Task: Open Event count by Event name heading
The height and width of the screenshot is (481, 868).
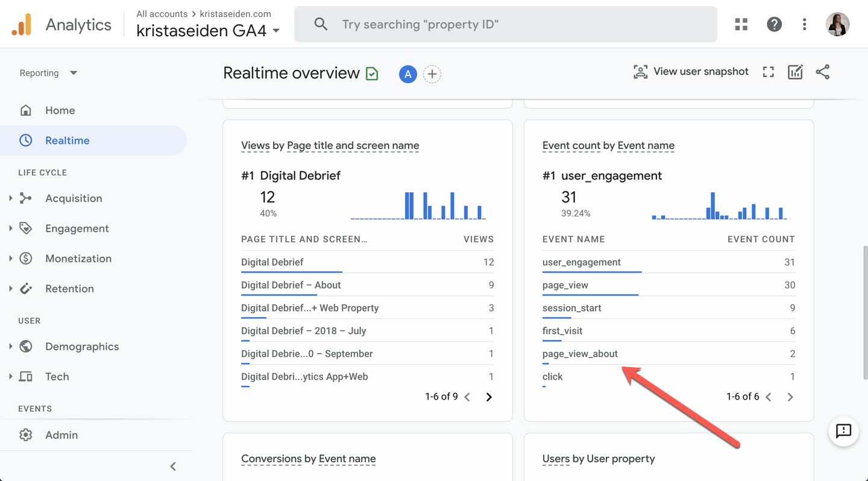Action: coord(608,145)
